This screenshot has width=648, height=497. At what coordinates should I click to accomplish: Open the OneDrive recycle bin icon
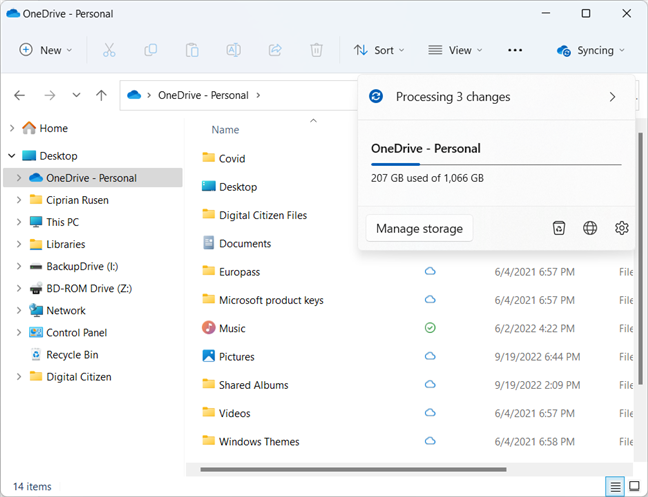[559, 228]
